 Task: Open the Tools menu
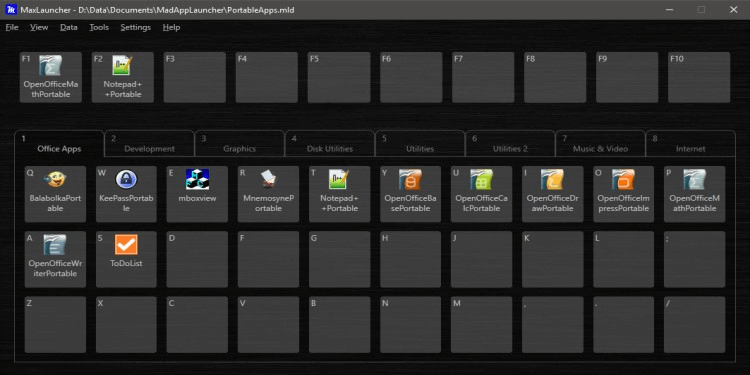pos(99,27)
